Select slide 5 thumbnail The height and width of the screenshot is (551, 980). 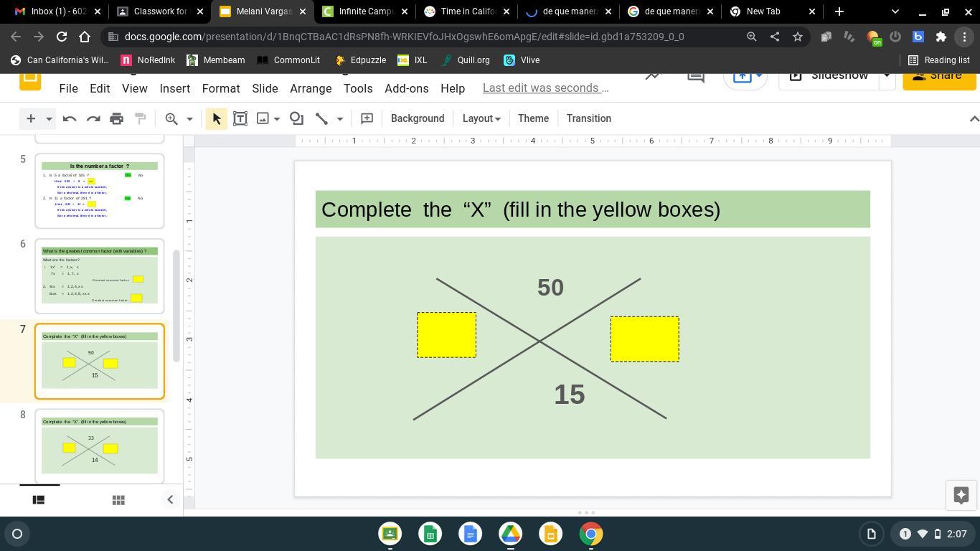pos(100,191)
